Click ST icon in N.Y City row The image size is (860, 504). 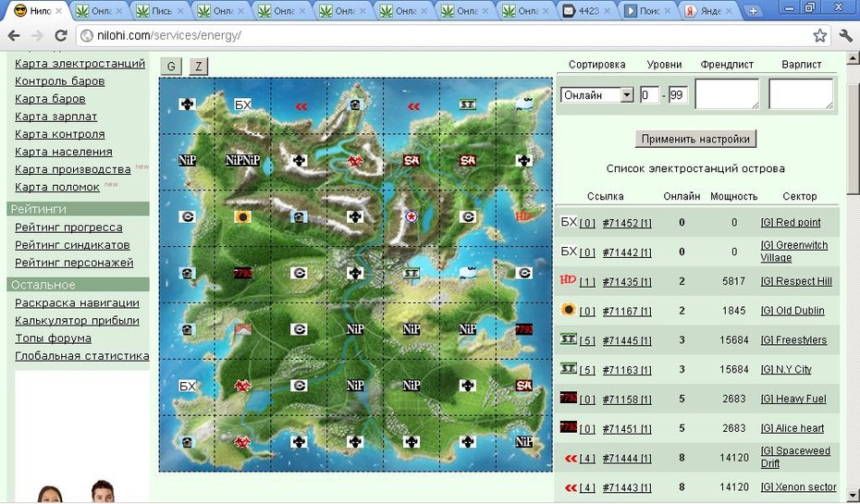pyautogui.click(x=568, y=369)
